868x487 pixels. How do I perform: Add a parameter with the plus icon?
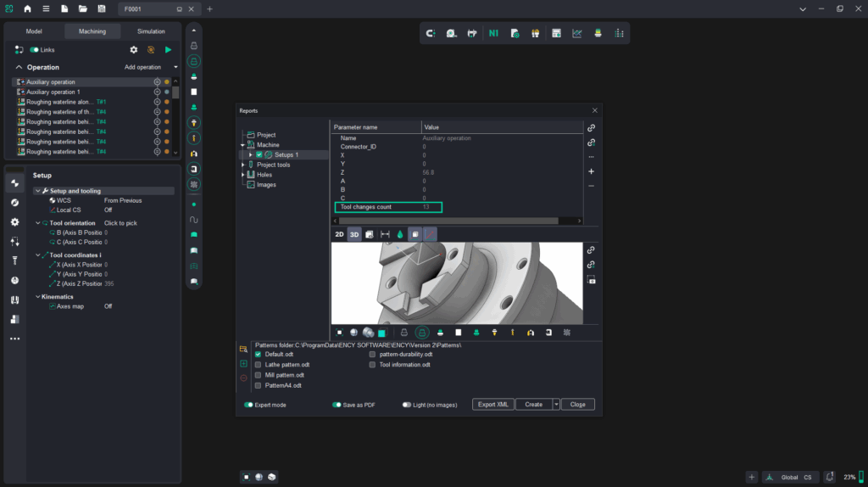pos(591,171)
